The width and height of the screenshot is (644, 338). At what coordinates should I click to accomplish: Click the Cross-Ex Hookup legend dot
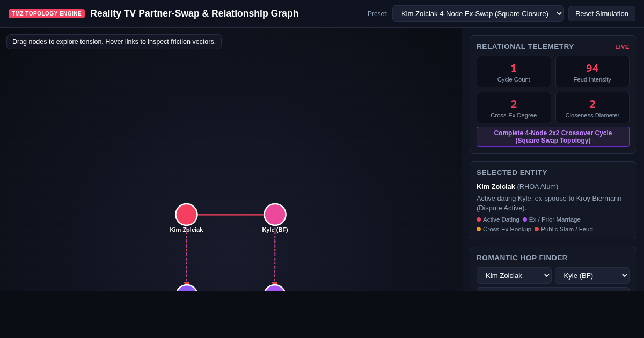(479, 229)
